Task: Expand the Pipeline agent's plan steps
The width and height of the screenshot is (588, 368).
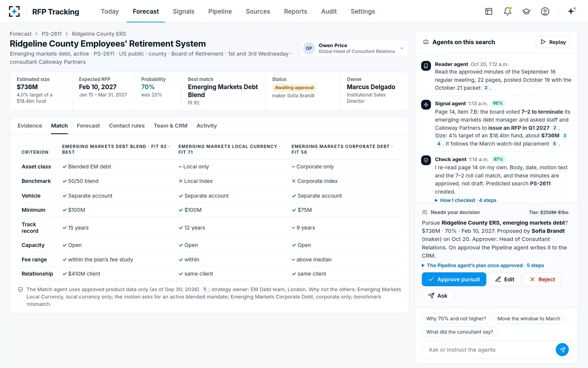Action: pos(483,265)
